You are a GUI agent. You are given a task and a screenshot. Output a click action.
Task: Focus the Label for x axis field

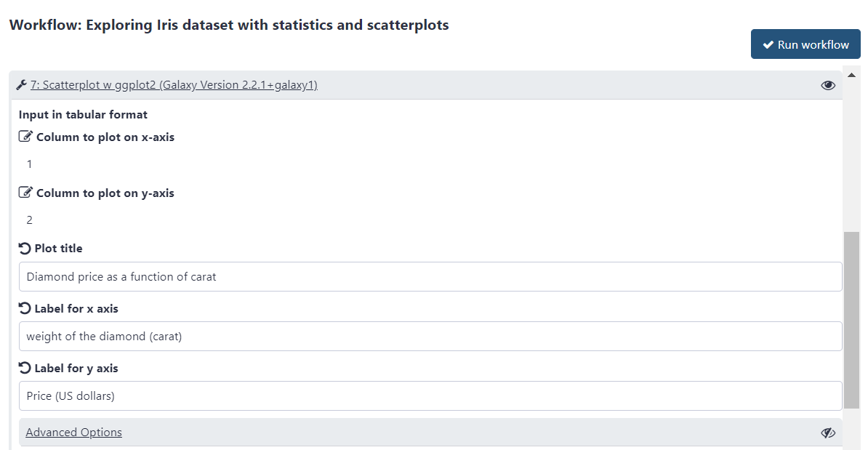[430, 337]
